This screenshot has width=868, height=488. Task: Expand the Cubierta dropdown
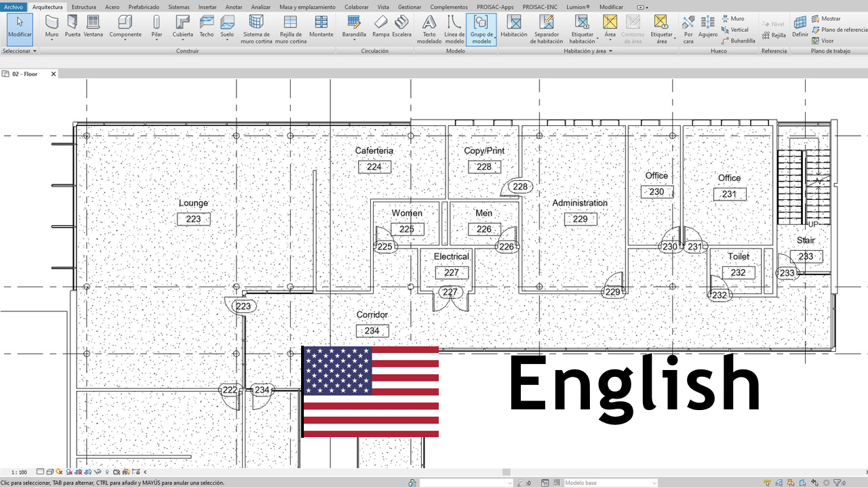point(182,40)
